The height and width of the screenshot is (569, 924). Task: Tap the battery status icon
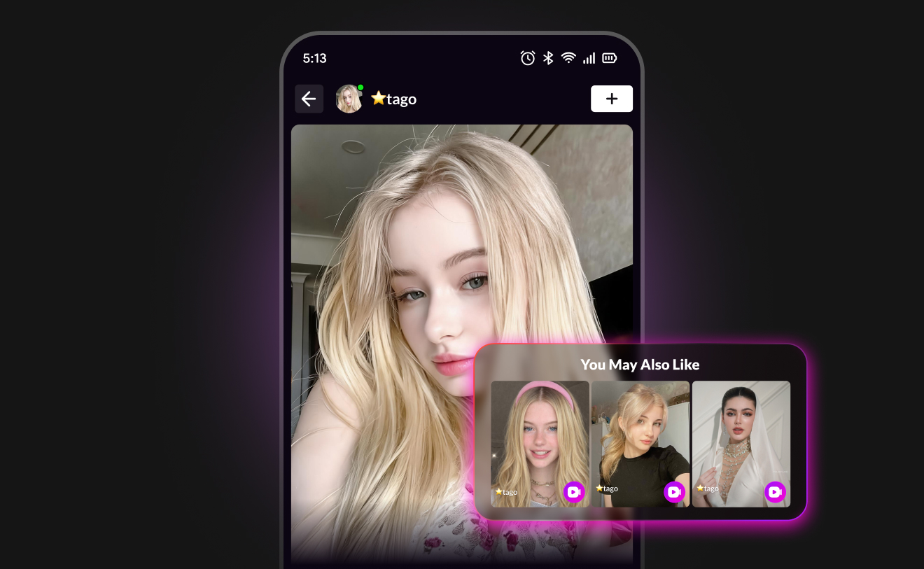coord(610,58)
